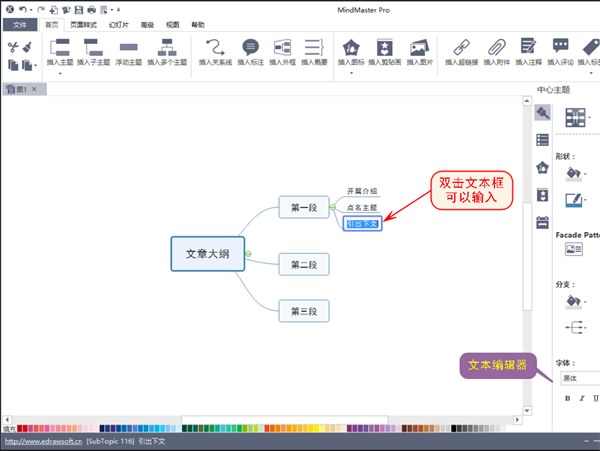Open the clipart panel in sidebar

[543, 195]
